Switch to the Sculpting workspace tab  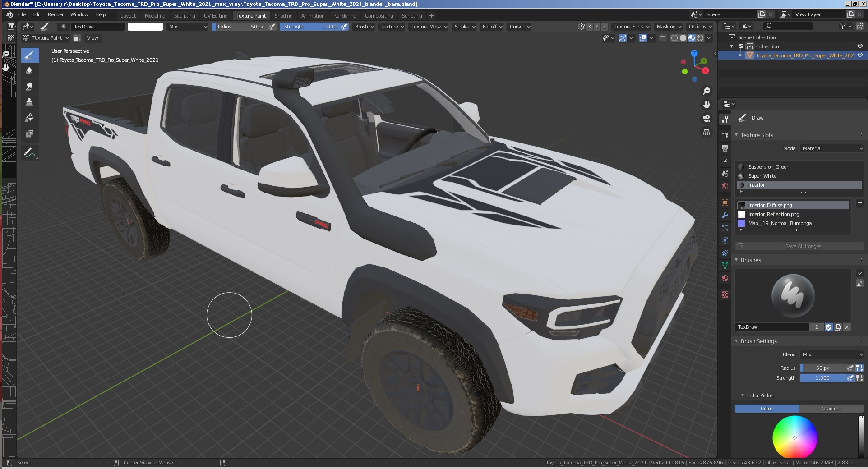click(x=185, y=15)
